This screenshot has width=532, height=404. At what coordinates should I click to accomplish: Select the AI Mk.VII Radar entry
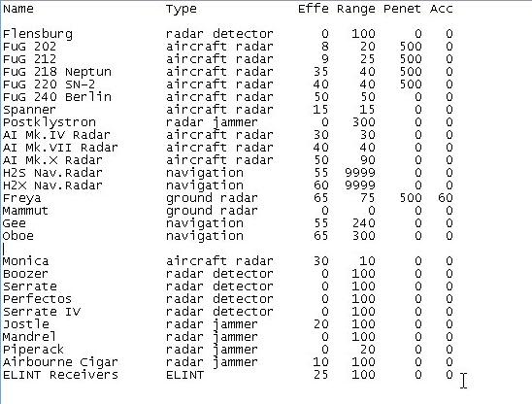click(60, 148)
